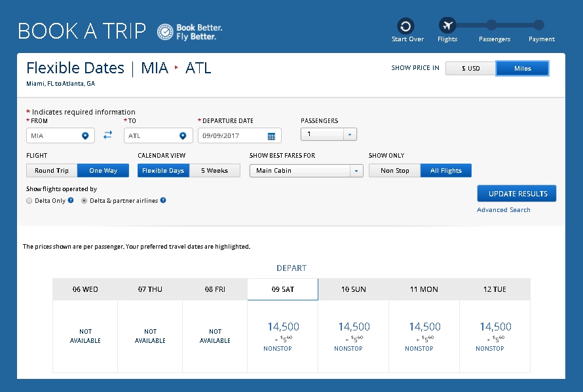Screen dimensions: 583x392
Task: Toggle flight type to Round Trip
Action: tap(52, 171)
